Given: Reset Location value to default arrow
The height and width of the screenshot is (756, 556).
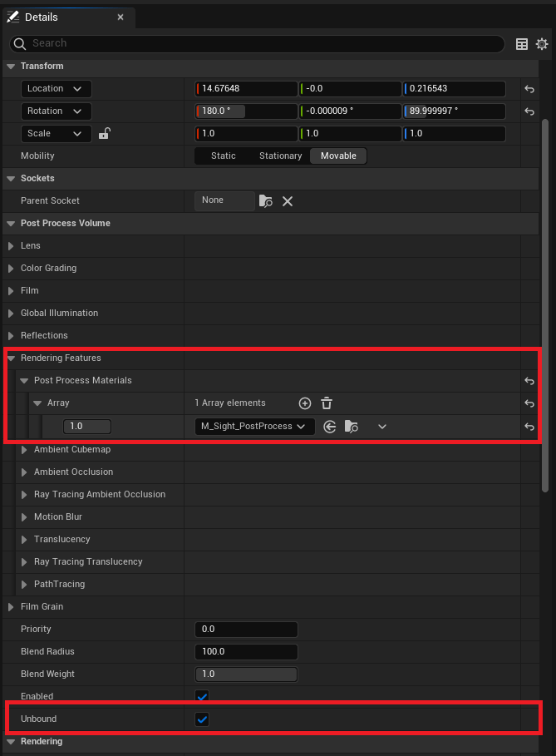Looking at the screenshot, I should 529,89.
